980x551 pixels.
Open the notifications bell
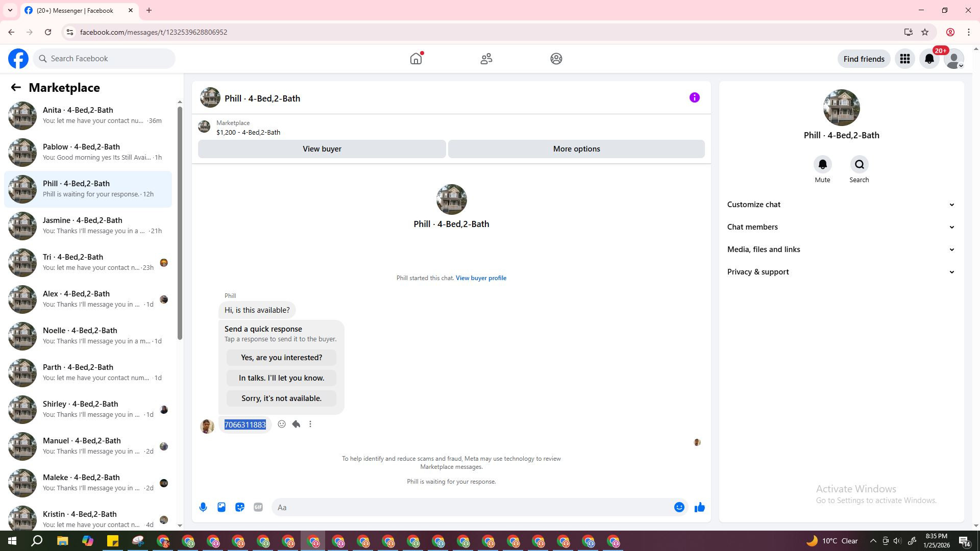click(929, 59)
